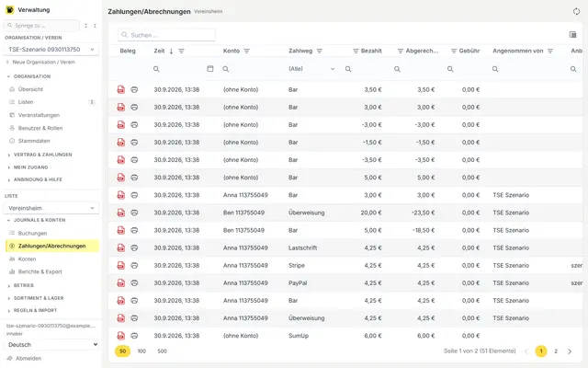Click the next page arrow
This screenshot has height=368, width=588.
point(570,351)
